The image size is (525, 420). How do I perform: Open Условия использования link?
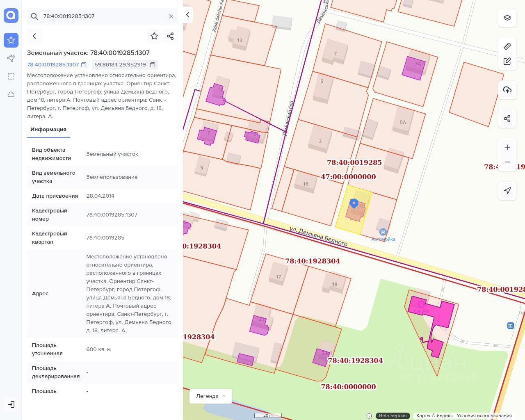pos(484,415)
